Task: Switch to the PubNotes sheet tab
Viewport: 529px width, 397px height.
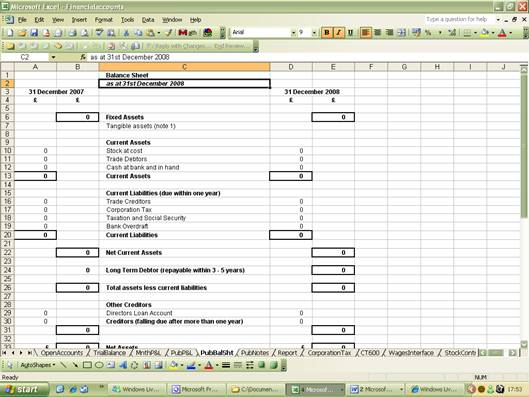Action: pos(255,353)
